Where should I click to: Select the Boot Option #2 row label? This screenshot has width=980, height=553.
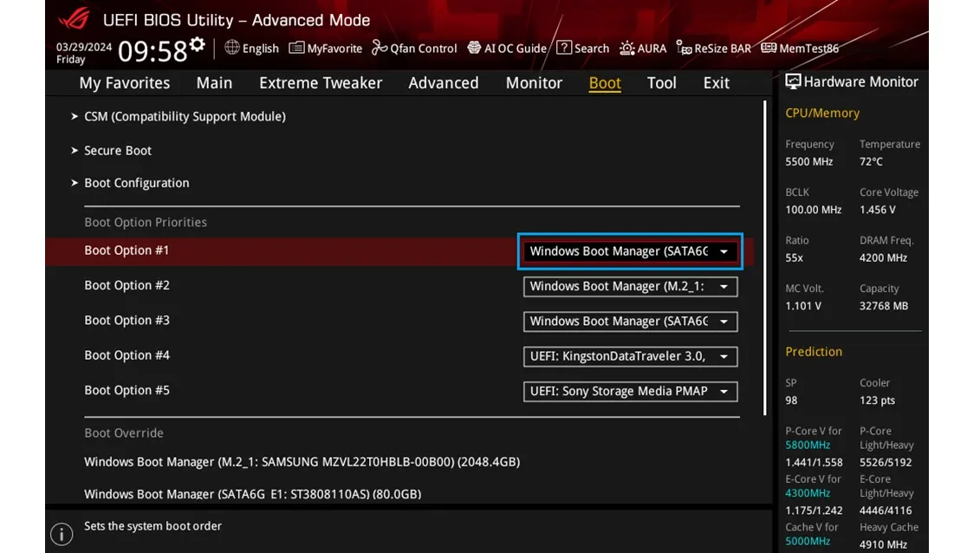click(127, 285)
